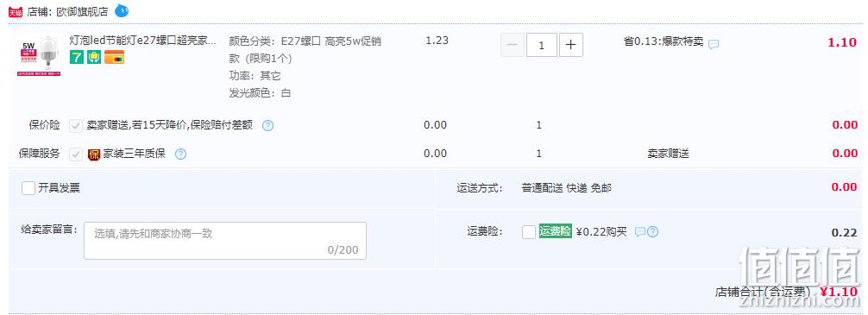Open the blue Wangwang chat icon
868x315 pixels.
(x=122, y=10)
